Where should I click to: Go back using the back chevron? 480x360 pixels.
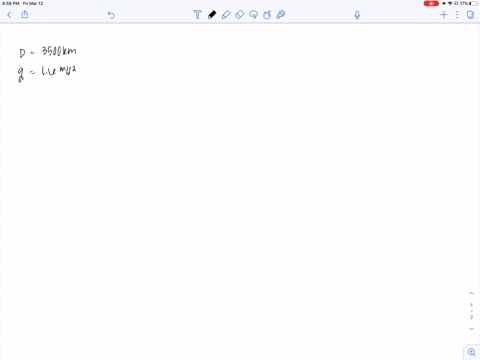coord(9,15)
